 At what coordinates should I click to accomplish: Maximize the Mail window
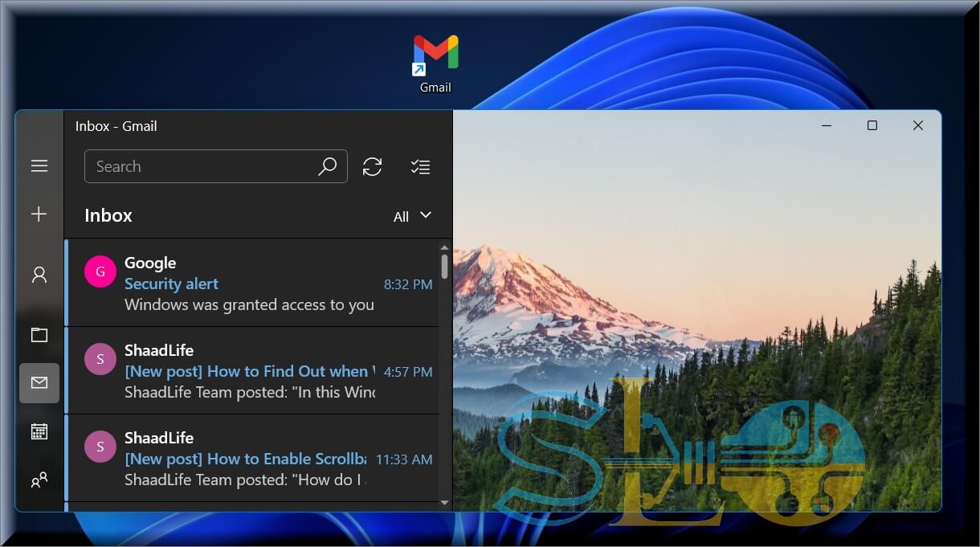872,125
